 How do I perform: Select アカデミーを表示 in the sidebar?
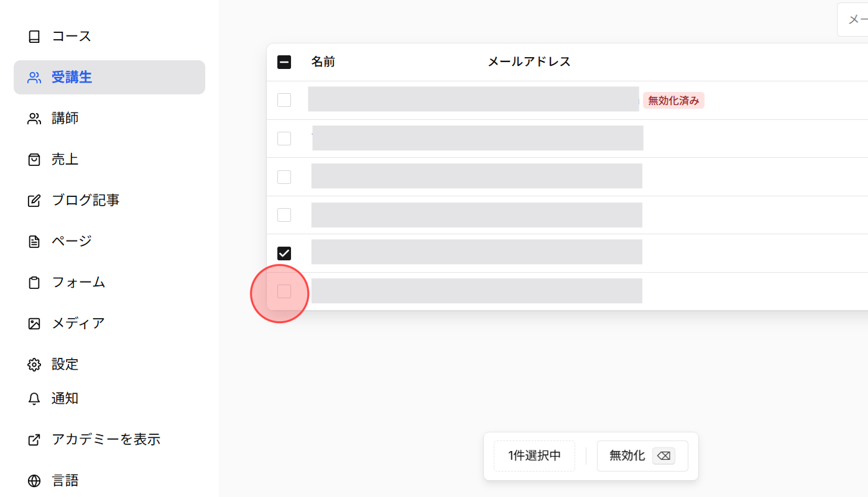tap(106, 439)
